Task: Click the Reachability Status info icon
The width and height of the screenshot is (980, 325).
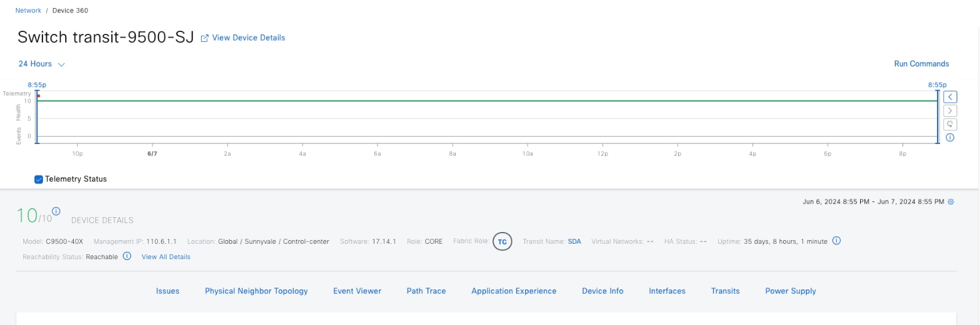Action: 127,256
